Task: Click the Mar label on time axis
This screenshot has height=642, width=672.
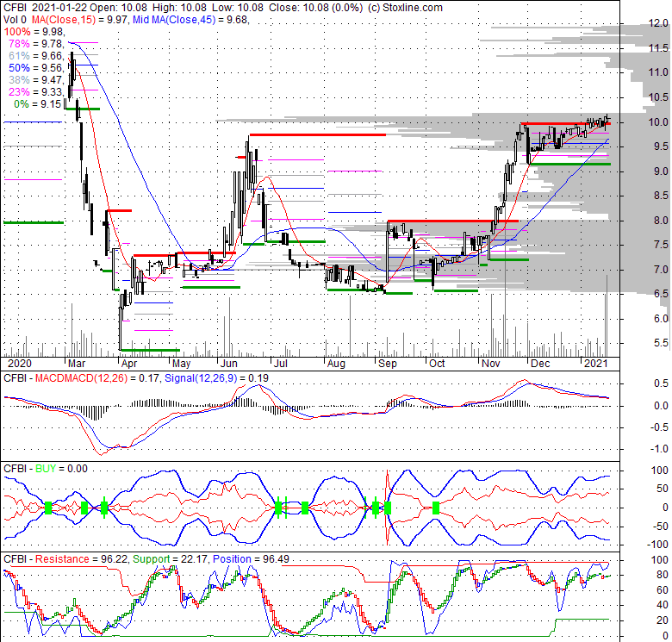Action: click(77, 364)
